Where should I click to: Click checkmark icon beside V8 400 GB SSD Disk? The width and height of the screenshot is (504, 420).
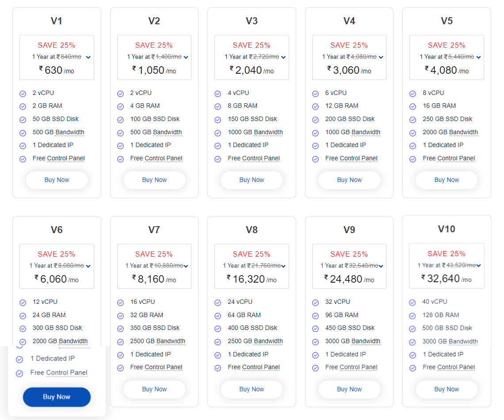[218, 329]
